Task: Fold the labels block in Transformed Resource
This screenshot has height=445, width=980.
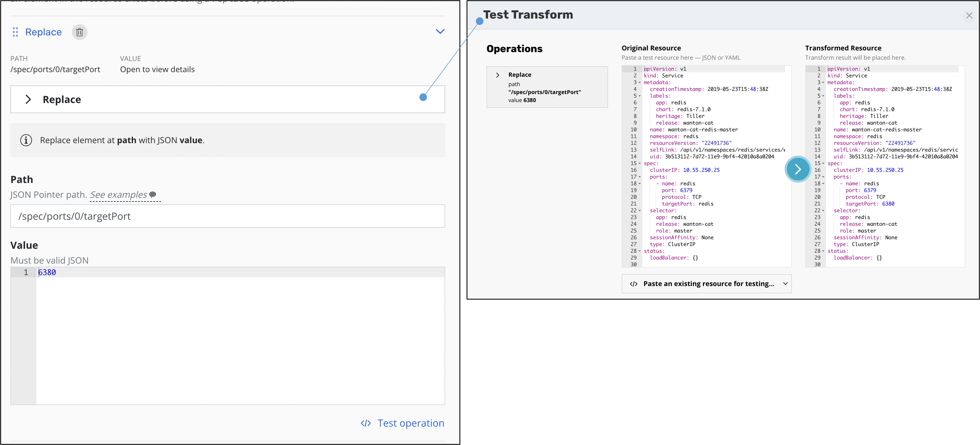Action: point(823,96)
